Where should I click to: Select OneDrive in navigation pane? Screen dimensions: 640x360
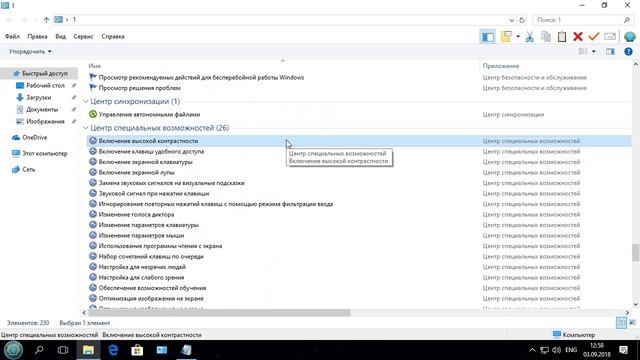[x=35, y=138]
